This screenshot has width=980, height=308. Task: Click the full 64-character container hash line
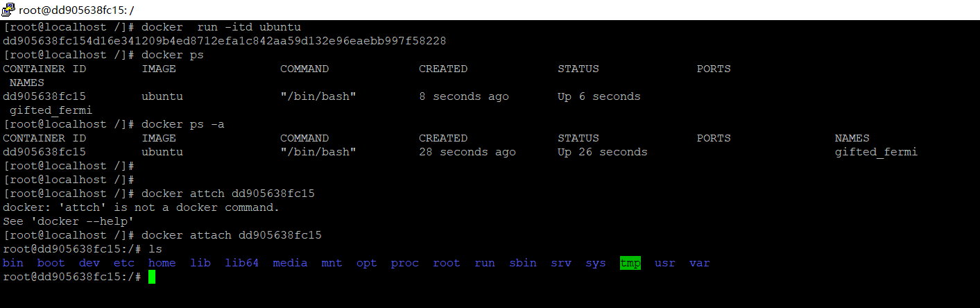(225, 41)
